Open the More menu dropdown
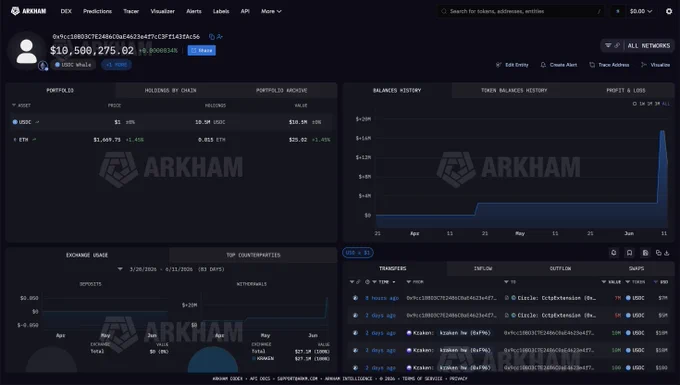This screenshot has height=385, width=680. click(x=271, y=11)
